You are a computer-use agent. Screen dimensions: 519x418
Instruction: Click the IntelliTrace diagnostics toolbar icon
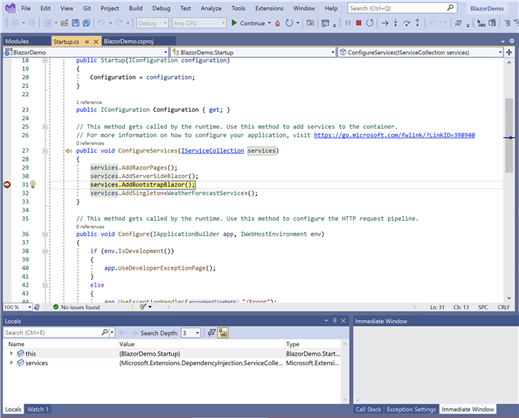pyautogui.click(x=459, y=23)
